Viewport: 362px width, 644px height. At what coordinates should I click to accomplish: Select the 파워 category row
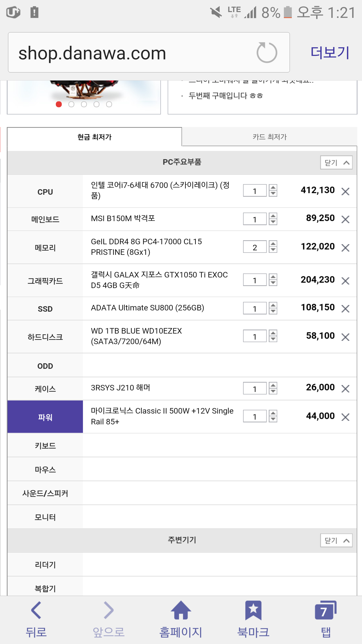(45, 417)
